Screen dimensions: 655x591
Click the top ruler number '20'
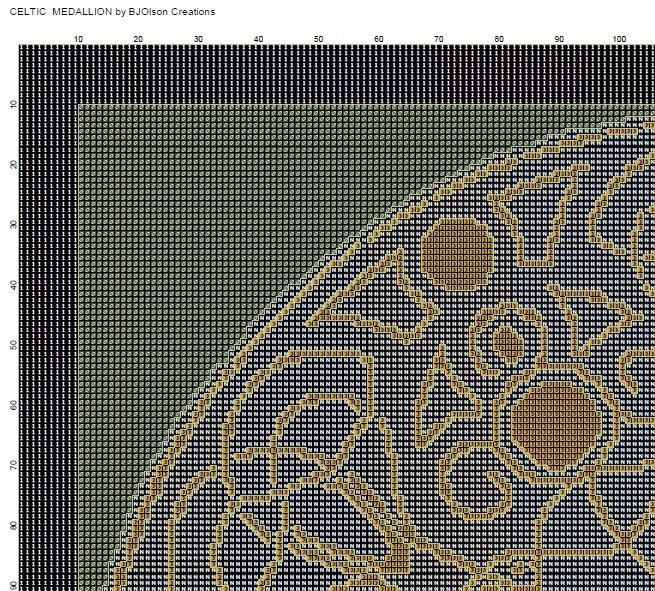tap(138, 39)
